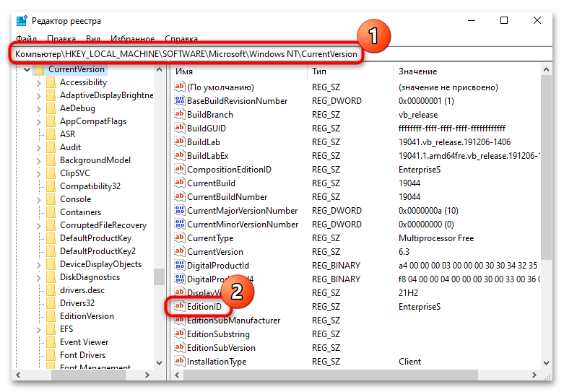
Task: Click the Drivers32 folder icon
Action: click(51, 303)
